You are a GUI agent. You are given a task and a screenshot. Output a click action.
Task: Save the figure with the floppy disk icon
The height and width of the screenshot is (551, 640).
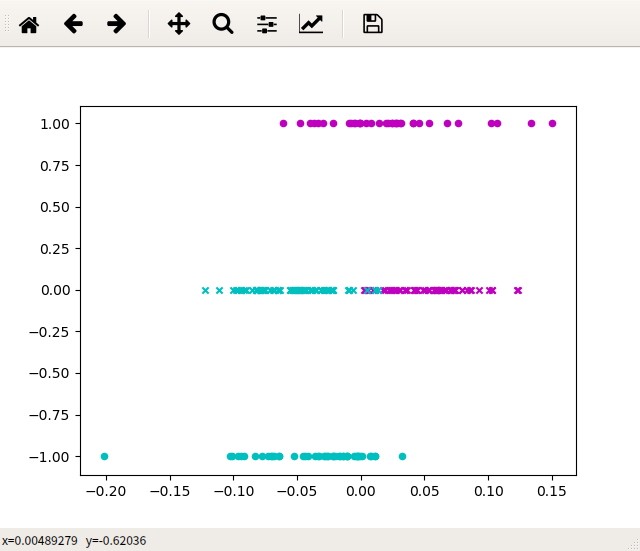pyautogui.click(x=373, y=24)
